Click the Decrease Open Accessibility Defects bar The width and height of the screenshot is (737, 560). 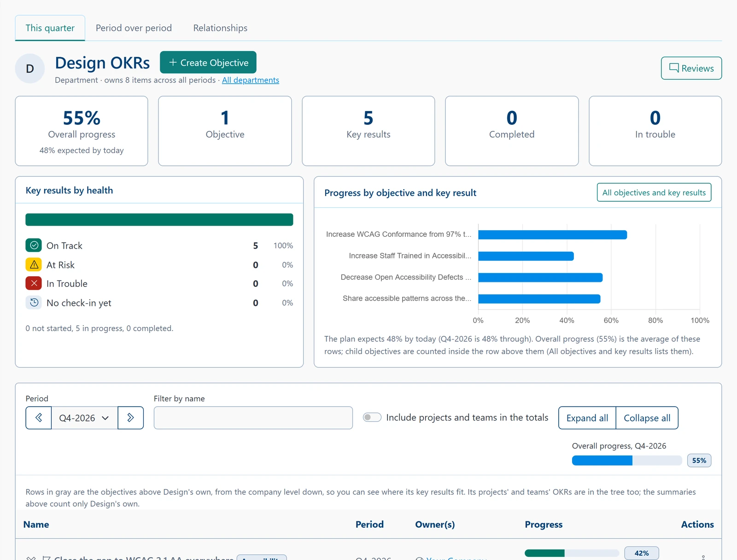point(540,277)
